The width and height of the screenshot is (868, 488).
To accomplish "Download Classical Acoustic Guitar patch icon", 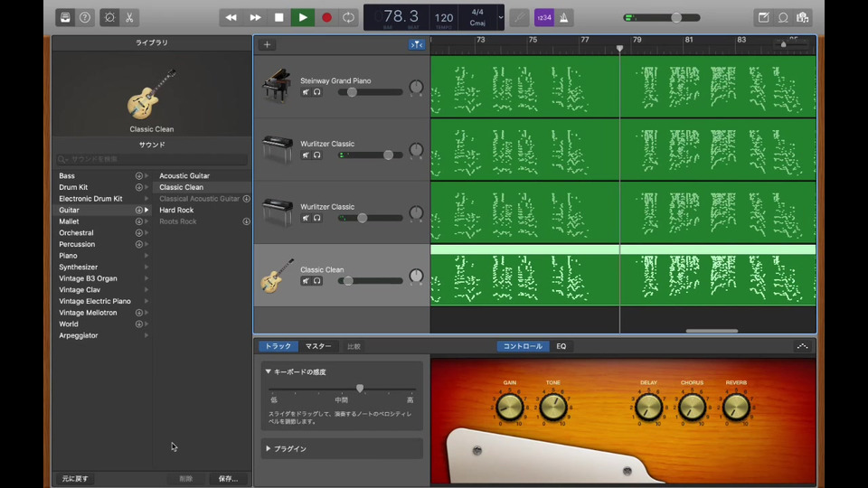I will tap(246, 199).
